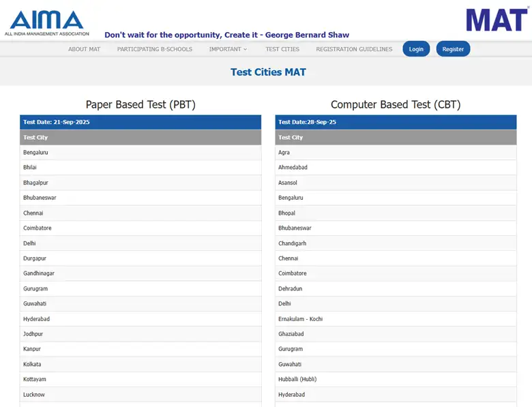Expand the Important dropdown menu
The width and height of the screenshot is (532, 407).
point(228,49)
